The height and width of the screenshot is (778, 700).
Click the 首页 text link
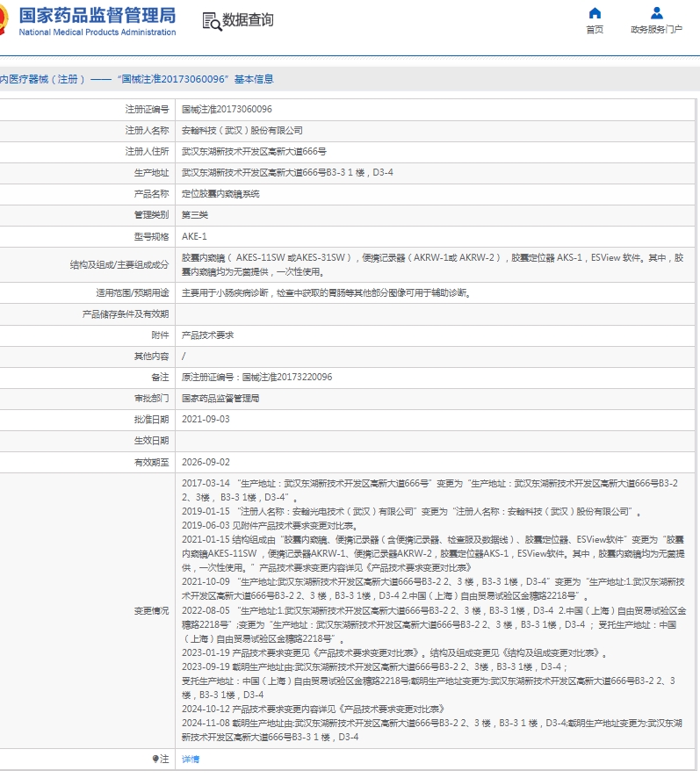595,30
